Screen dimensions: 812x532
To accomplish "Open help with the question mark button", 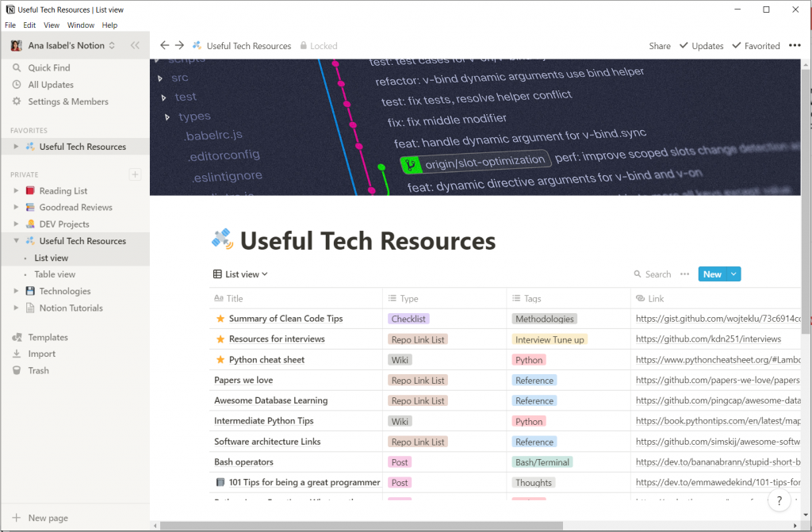I will click(x=779, y=501).
